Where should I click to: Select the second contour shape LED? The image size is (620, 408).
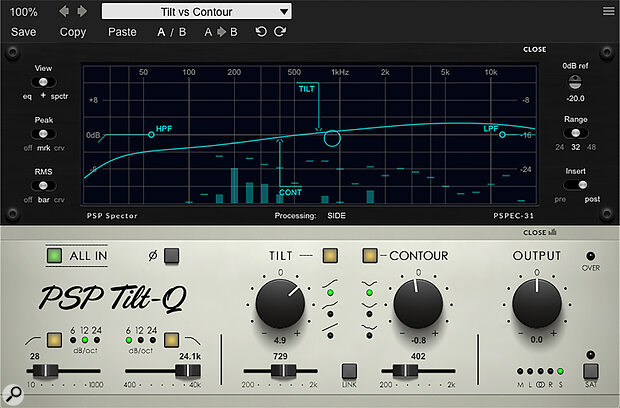(x=369, y=314)
